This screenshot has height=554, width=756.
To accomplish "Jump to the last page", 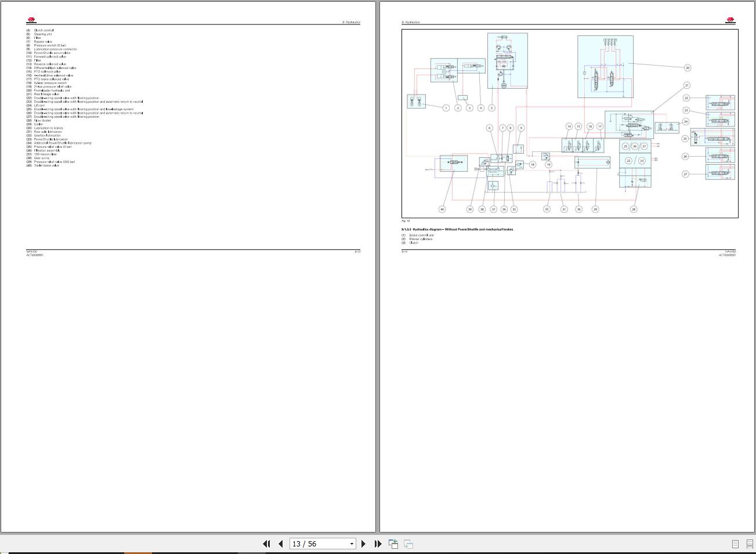I will click(x=378, y=544).
